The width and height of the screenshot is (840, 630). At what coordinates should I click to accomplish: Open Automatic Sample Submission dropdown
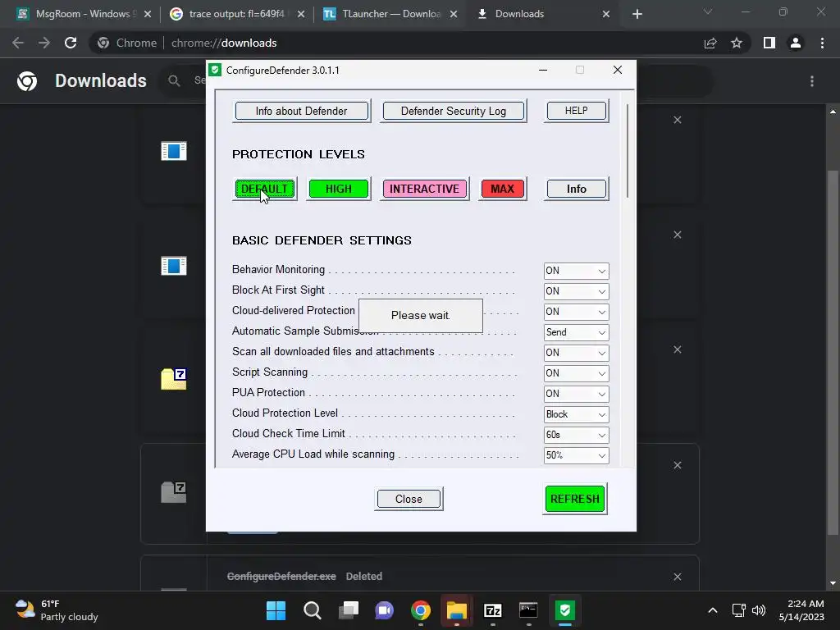pyautogui.click(x=576, y=333)
